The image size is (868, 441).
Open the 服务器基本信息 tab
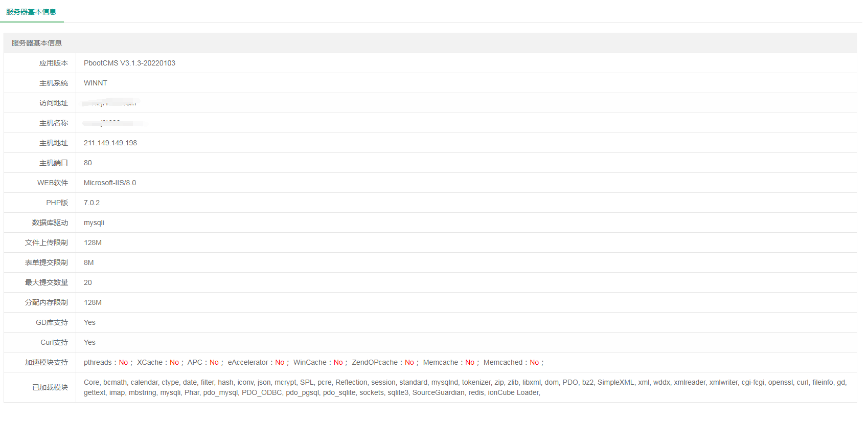click(x=31, y=12)
